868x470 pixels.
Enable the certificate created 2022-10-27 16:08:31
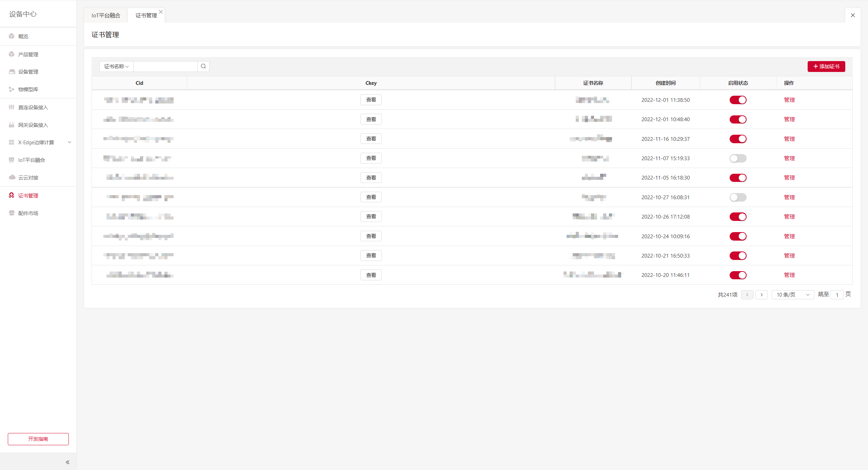click(738, 197)
